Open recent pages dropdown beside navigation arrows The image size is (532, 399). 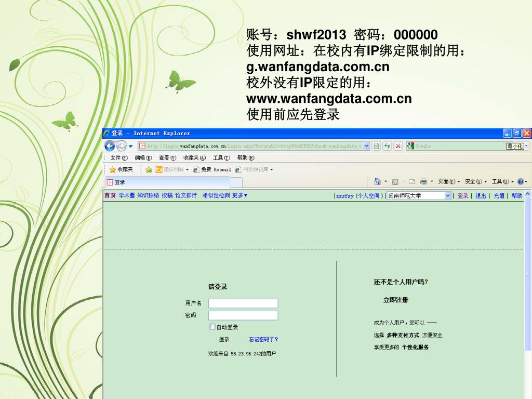point(130,146)
